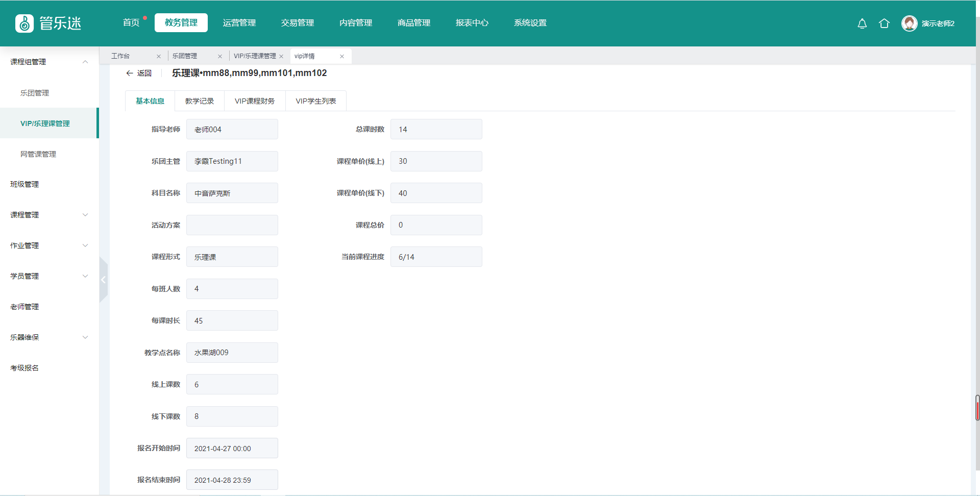
Task: Switch to the 教学记录 tab
Action: (200, 101)
